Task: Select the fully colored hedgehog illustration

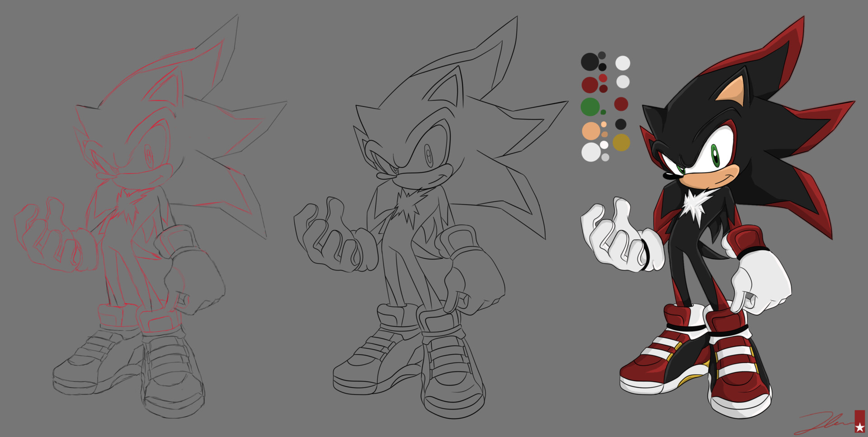Action: [x=719, y=217]
